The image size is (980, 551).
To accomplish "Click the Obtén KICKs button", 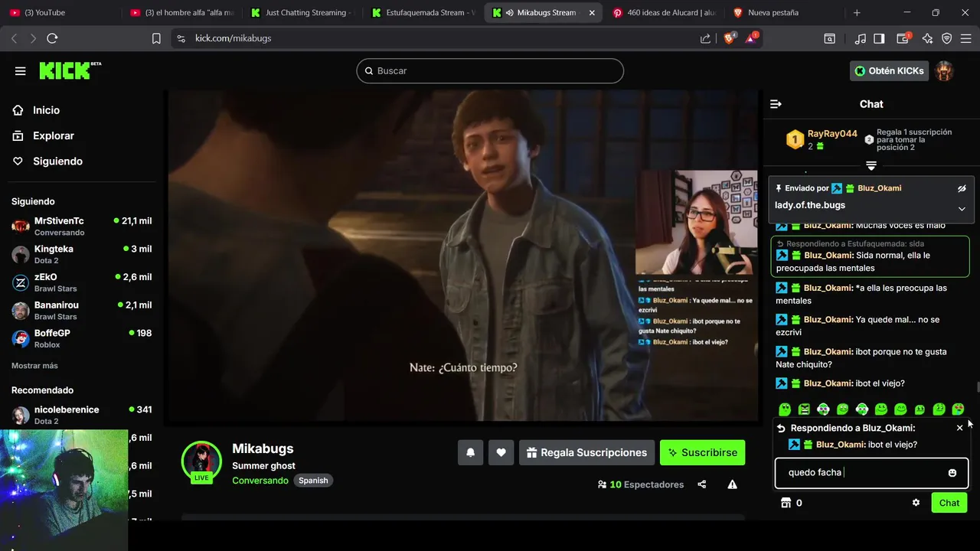I will pos(889,70).
